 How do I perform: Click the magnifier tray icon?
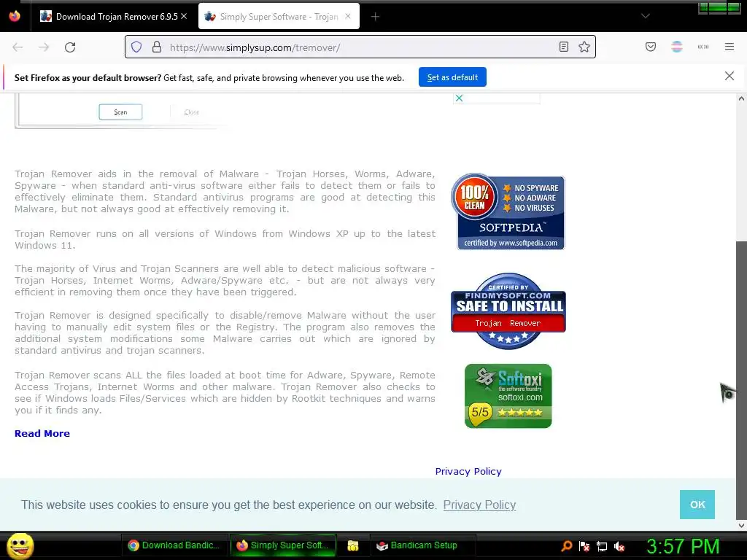pyautogui.click(x=566, y=546)
